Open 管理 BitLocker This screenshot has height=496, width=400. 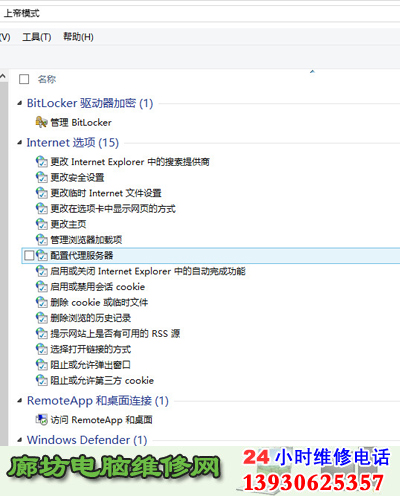click(81, 122)
